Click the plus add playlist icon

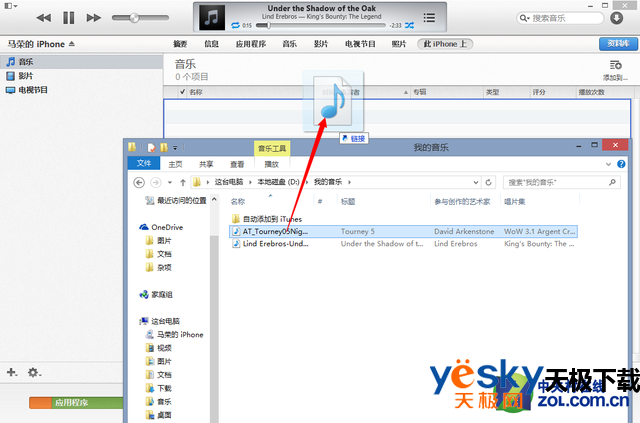pyautogui.click(x=12, y=372)
